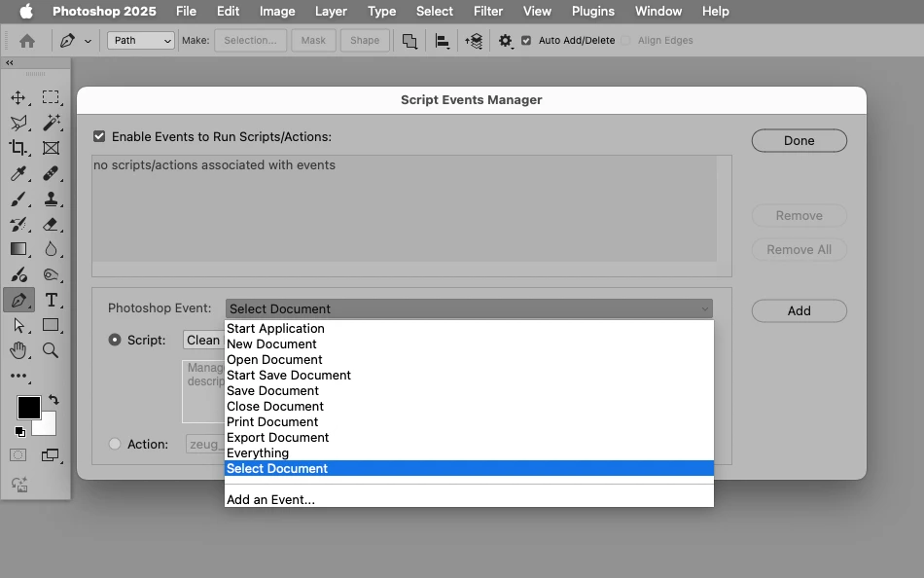Screen dimensions: 924x578
Task: Select the Zoom tool
Action: 51,350
